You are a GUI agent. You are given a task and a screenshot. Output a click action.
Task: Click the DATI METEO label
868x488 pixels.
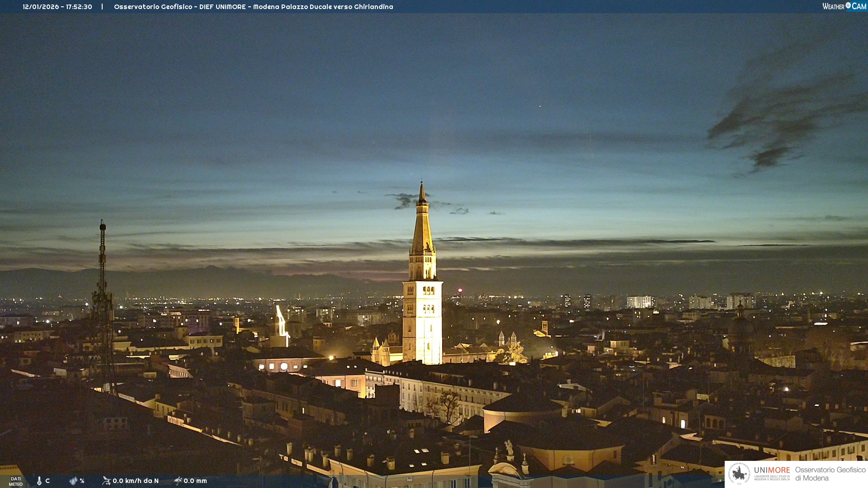[x=16, y=481]
